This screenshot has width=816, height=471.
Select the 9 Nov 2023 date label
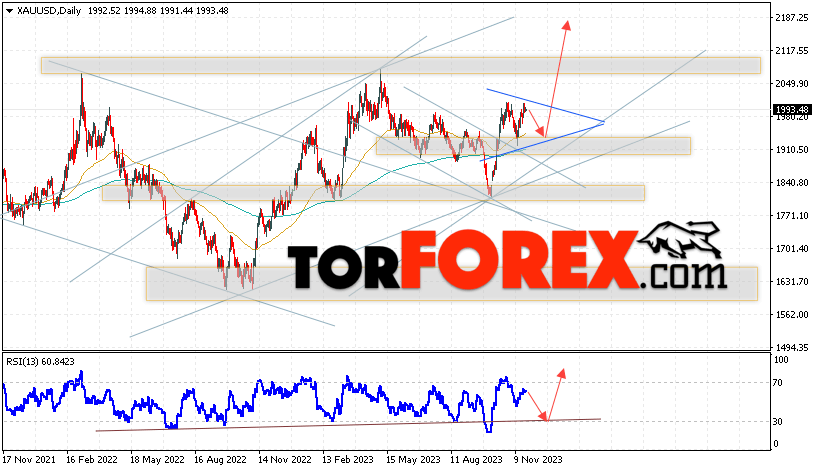538,460
